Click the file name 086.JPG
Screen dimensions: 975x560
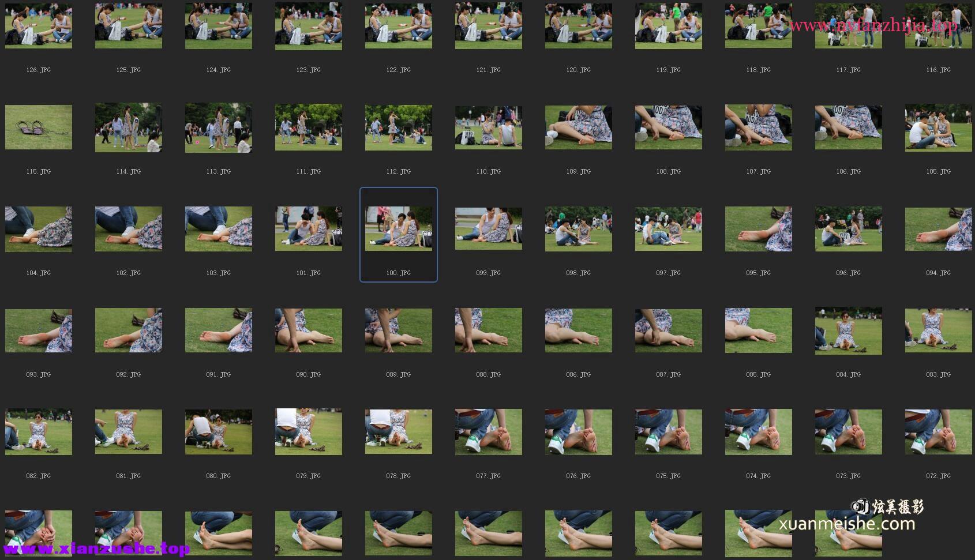click(x=579, y=374)
